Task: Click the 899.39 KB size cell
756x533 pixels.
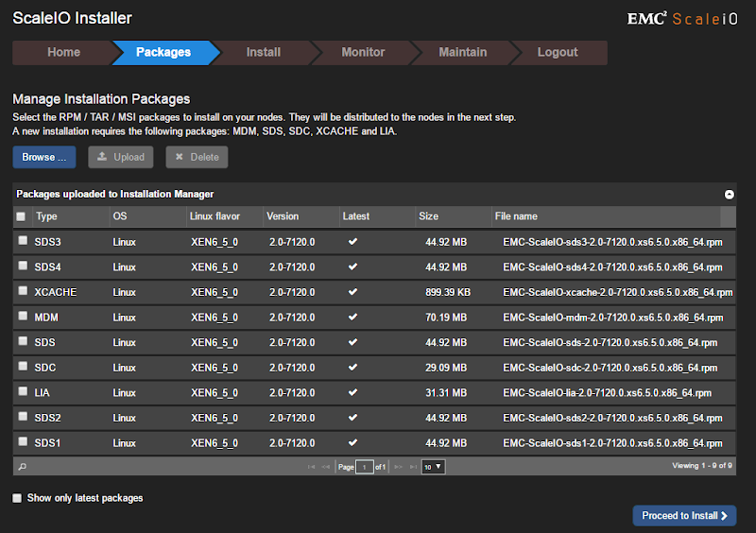Action: (x=448, y=292)
